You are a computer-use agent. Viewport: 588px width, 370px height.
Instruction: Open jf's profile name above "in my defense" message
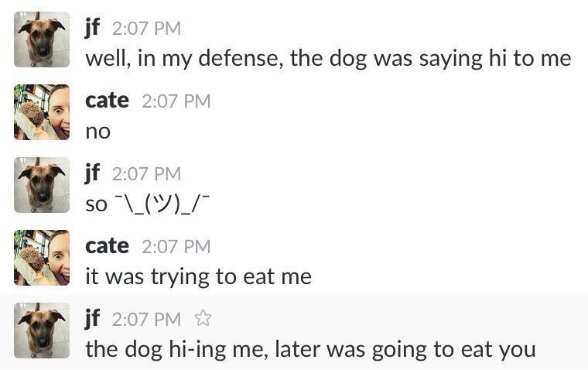(93, 28)
